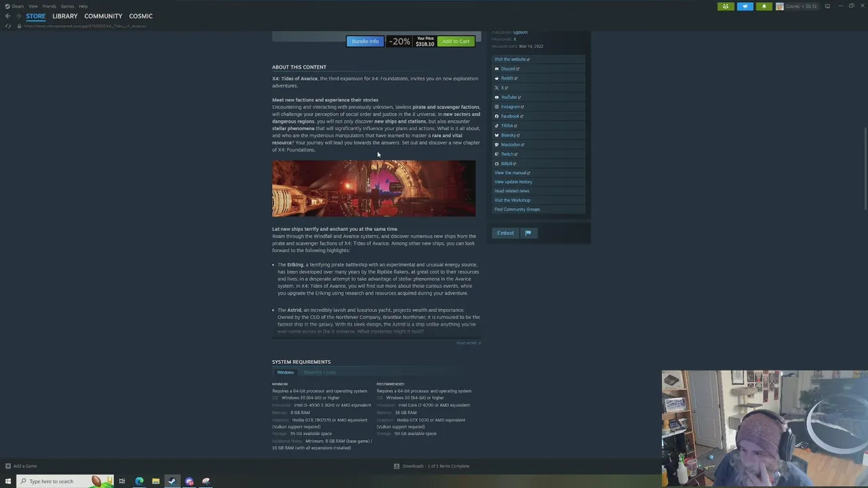Click the Bundle info button
This screenshot has height=488, width=868.
tap(365, 41)
